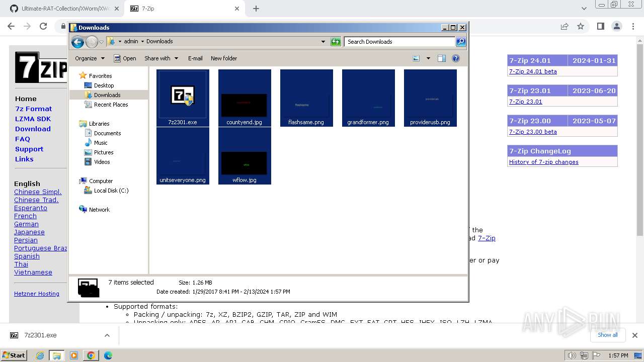Open Music library
The height and width of the screenshot is (362, 644).
[101, 143]
